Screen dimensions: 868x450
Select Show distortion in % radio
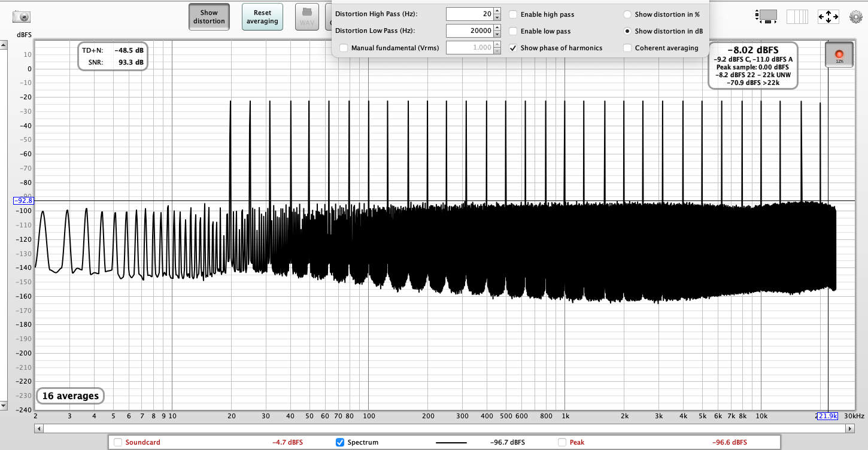click(627, 14)
